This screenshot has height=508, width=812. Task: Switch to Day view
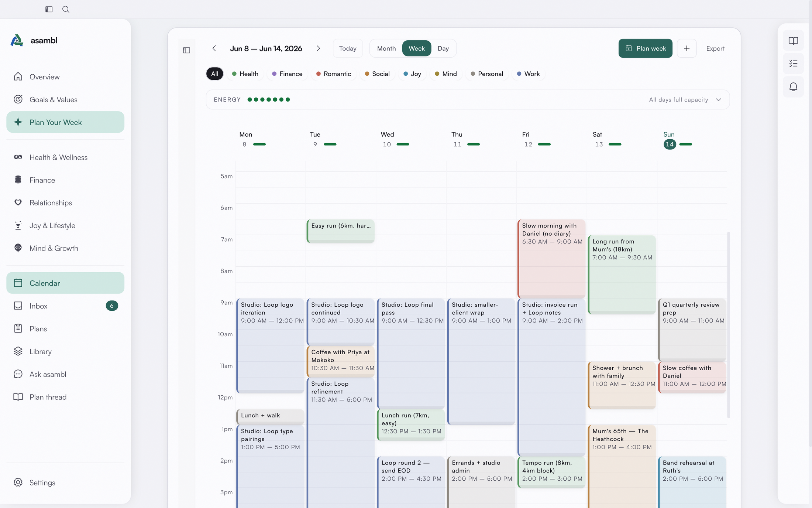tap(443, 48)
